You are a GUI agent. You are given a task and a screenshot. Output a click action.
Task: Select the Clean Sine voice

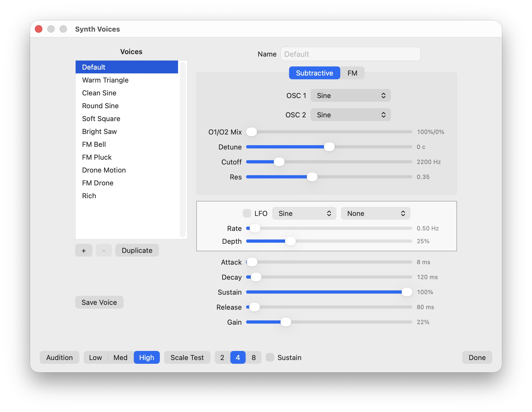[x=127, y=93]
